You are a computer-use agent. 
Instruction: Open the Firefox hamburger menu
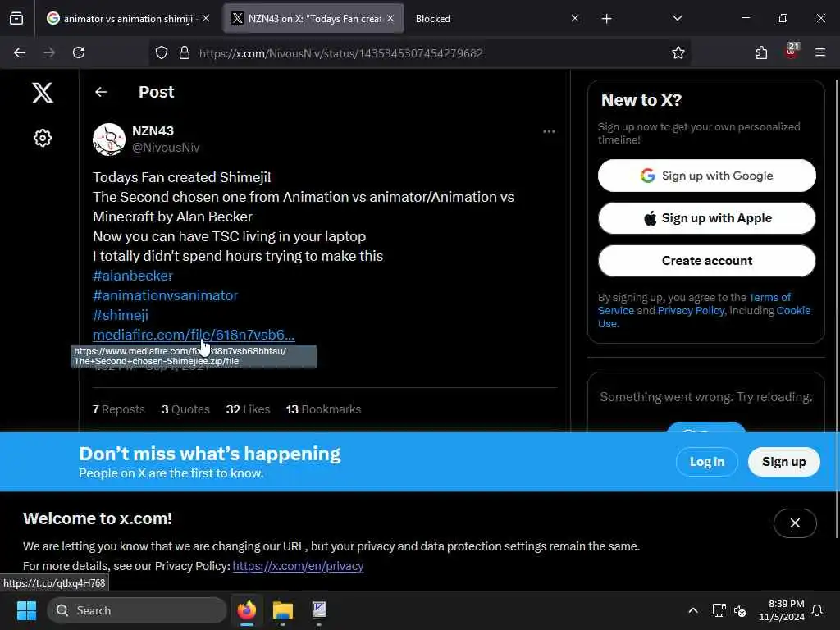click(819, 52)
